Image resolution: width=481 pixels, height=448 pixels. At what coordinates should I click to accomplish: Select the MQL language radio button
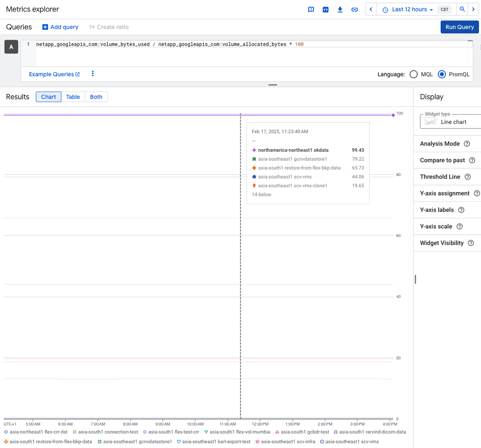coord(414,74)
